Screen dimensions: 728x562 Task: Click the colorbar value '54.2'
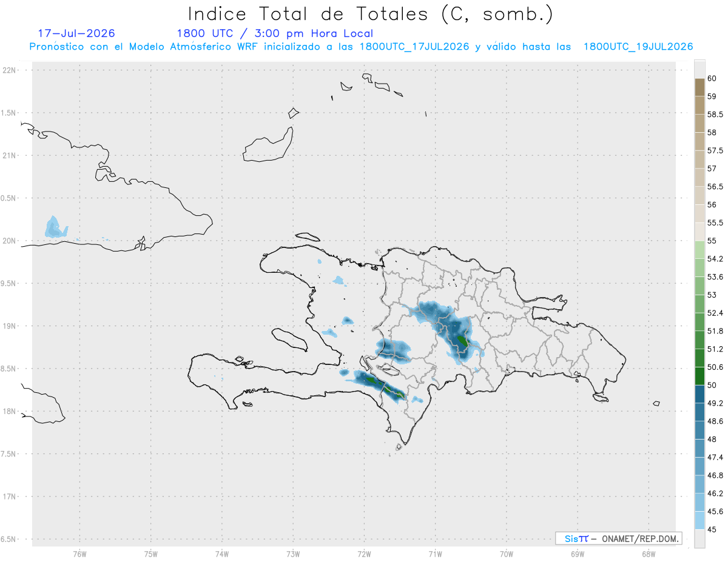(x=715, y=259)
